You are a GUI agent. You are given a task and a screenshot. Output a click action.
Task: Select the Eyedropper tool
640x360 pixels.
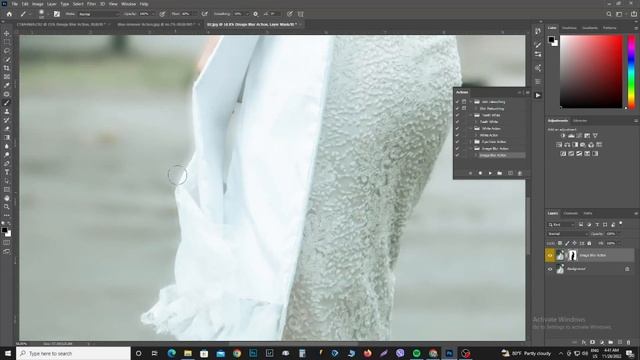[7, 85]
